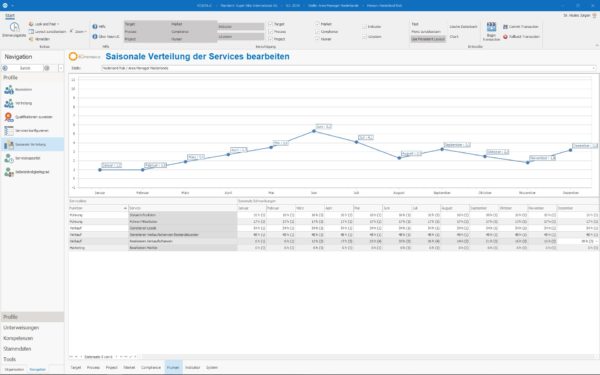Click the gray Indicator button in the ribbon

tap(241, 27)
